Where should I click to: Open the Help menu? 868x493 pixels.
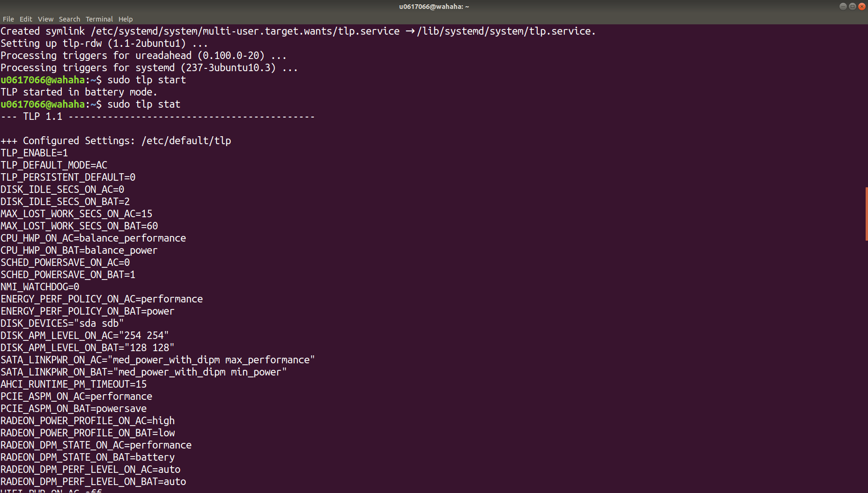126,19
